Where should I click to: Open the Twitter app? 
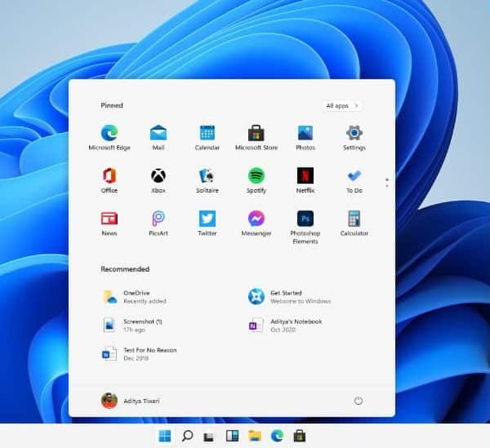(x=207, y=224)
